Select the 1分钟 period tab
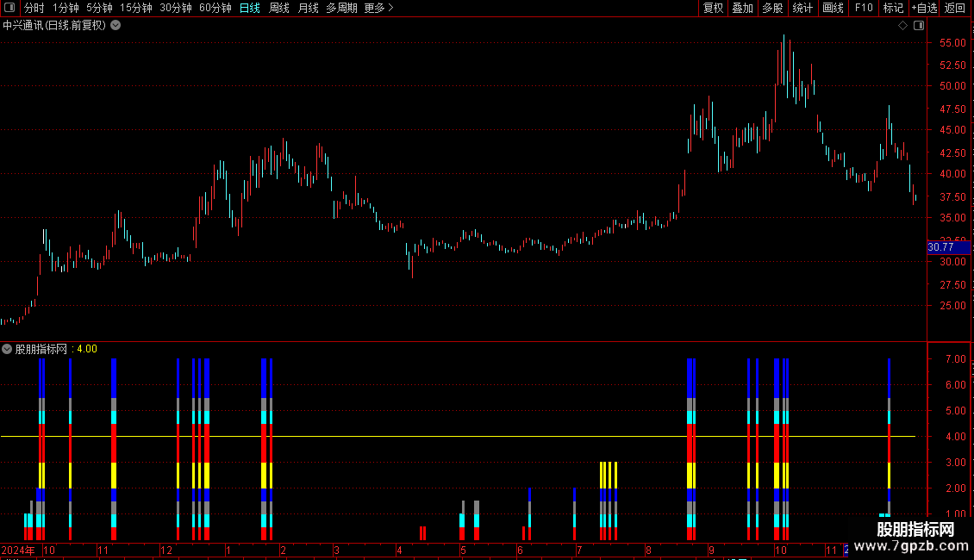The width and height of the screenshot is (974, 560). tap(66, 8)
